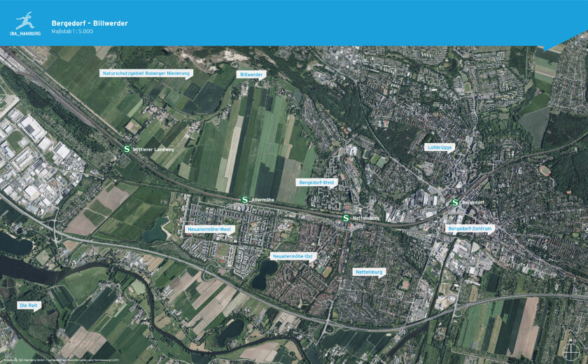Select the Neuallermöhe-West label
The image size is (588, 364).
coord(209,230)
